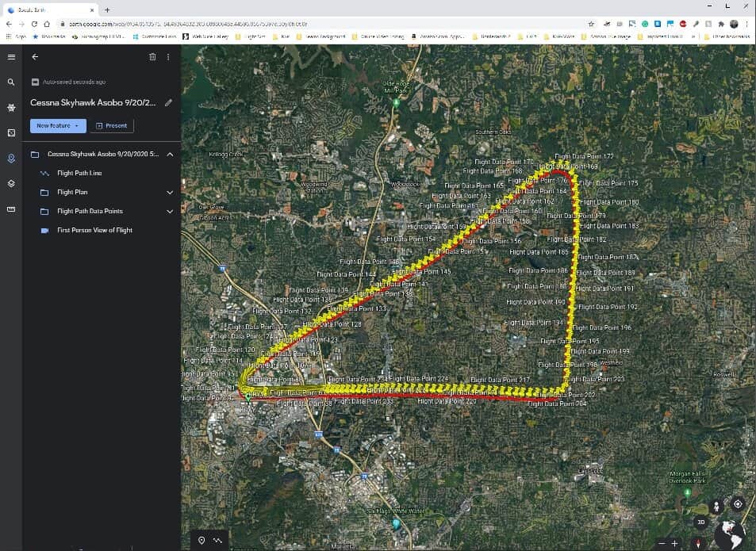
Task: Click the Present button
Action: pos(111,125)
